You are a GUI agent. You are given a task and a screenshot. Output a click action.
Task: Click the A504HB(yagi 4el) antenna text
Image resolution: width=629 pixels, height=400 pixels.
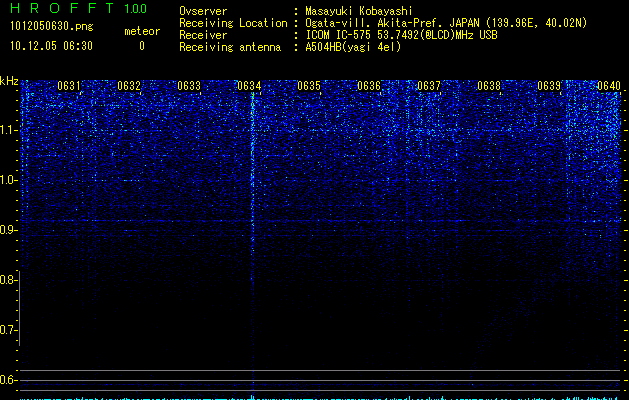tap(353, 47)
